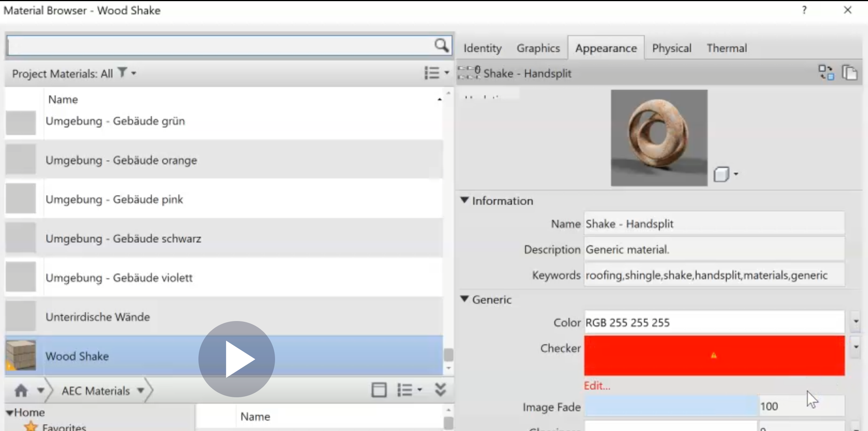Open the project materials list view options
Image resolution: width=868 pixels, height=431 pixels.
point(436,72)
